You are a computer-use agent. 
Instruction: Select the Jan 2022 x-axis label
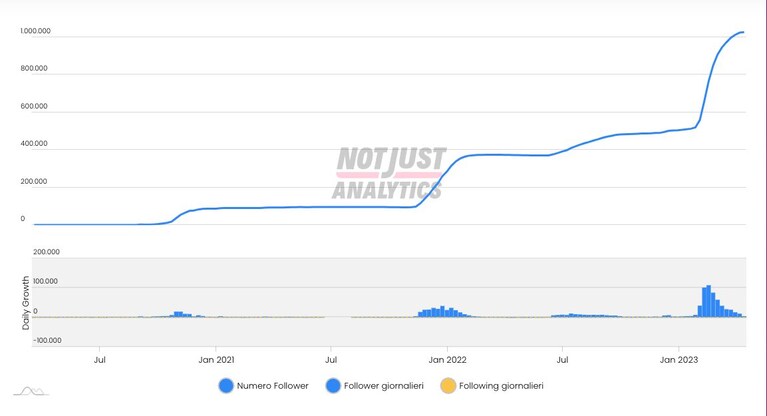point(447,360)
